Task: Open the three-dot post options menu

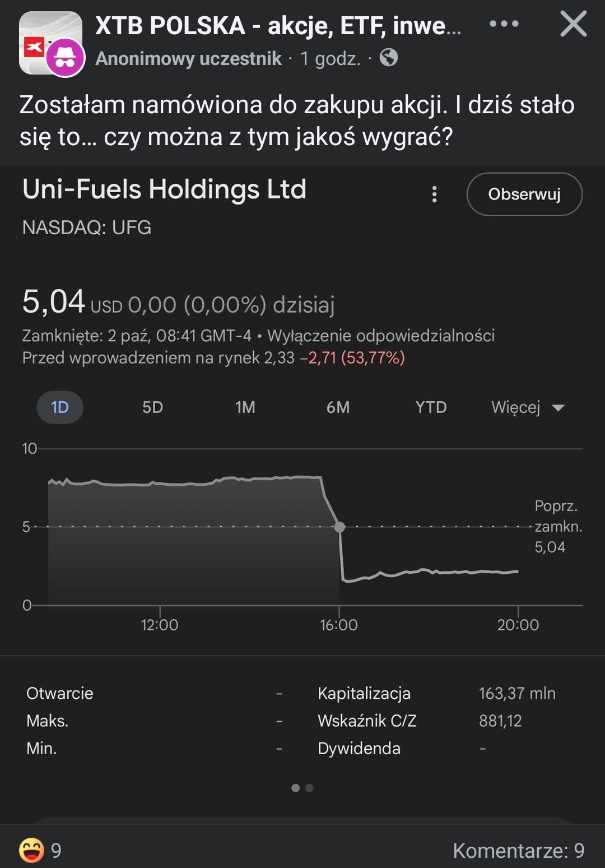Action: click(x=504, y=24)
